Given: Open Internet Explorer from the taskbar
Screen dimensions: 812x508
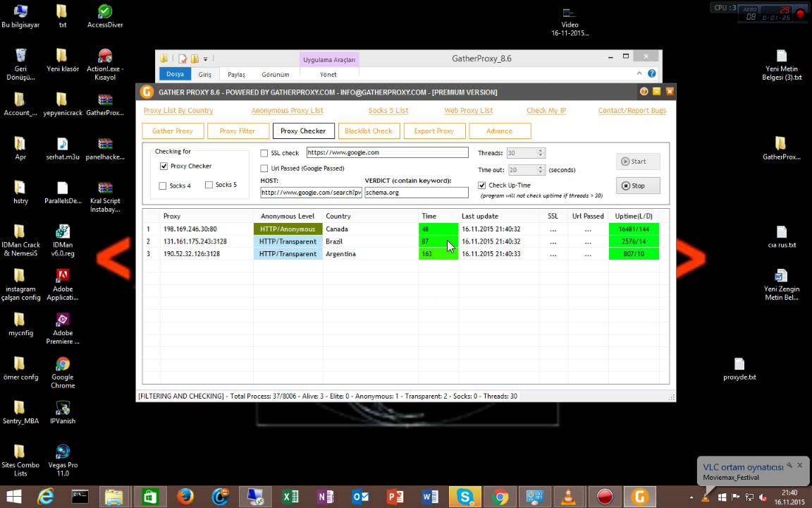Looking at the screenshot, I should tap(46, 497).
